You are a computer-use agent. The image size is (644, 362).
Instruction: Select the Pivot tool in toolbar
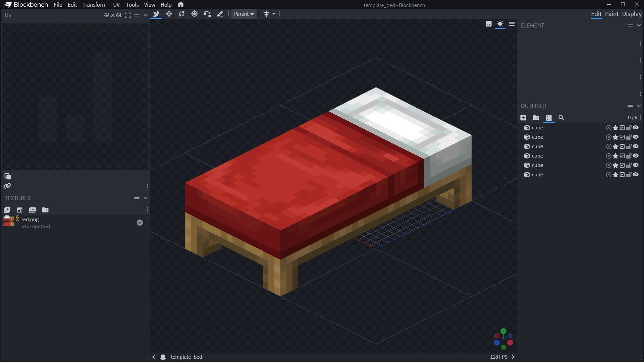[195, 14]
